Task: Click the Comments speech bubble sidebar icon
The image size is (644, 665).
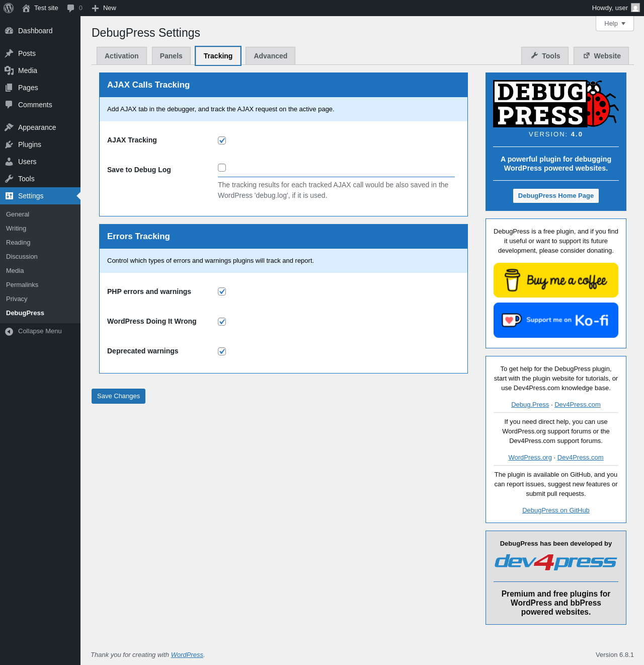Action: pos(9,105)
